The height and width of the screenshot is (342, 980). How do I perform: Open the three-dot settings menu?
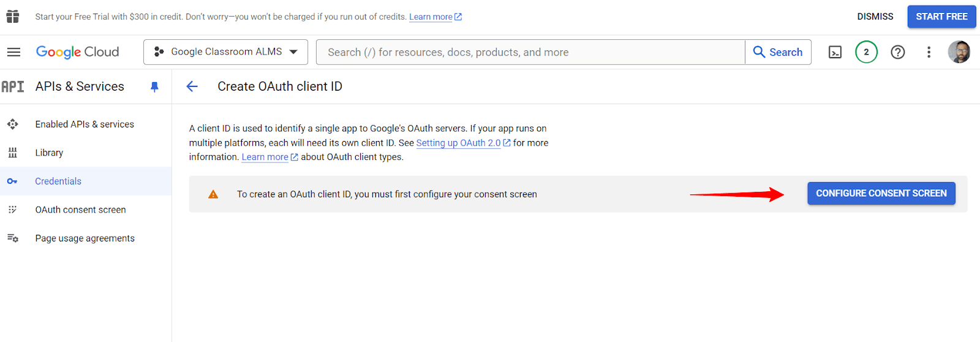coord(929,52)
